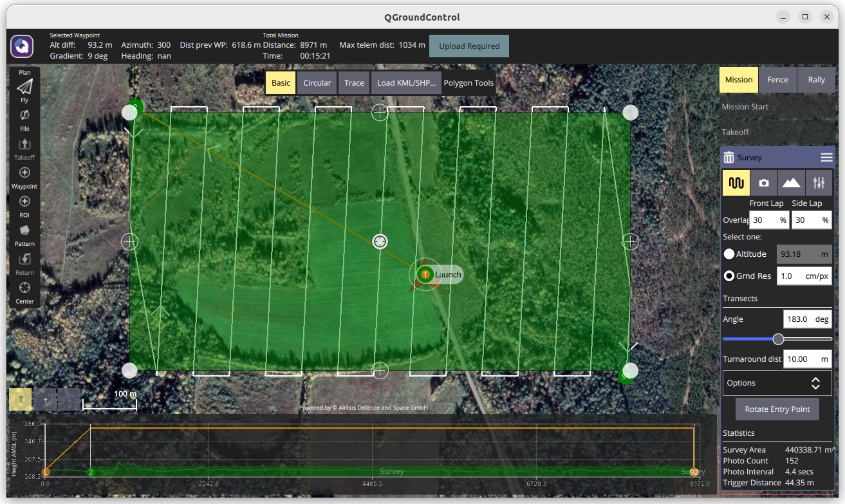Screen dimensions: 845x504
Task: Switch to the Fence tab
Action: point(777,80)
